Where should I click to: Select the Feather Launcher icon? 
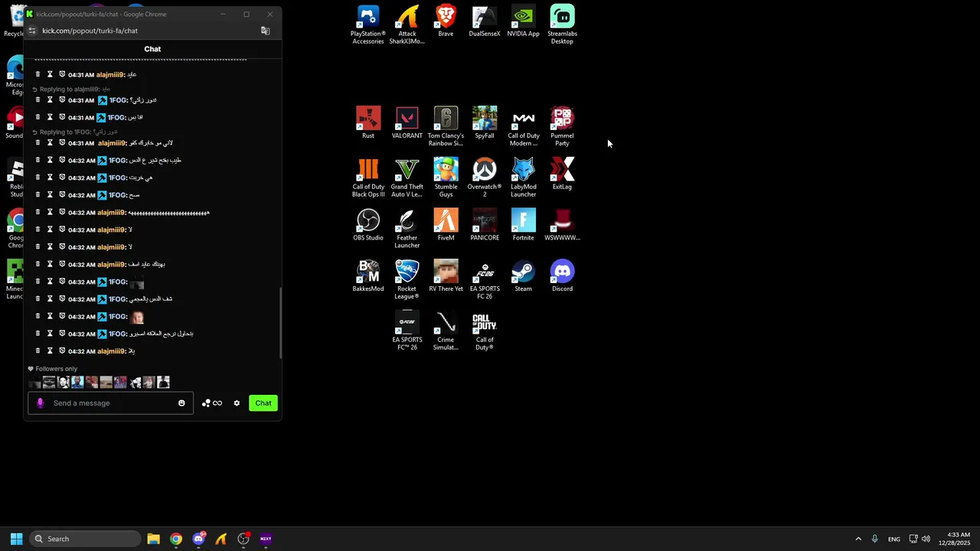407,228
